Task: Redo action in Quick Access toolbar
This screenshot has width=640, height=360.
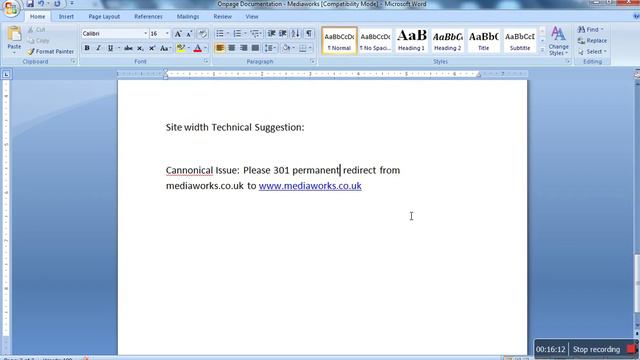Action: (x=57, y=4)
